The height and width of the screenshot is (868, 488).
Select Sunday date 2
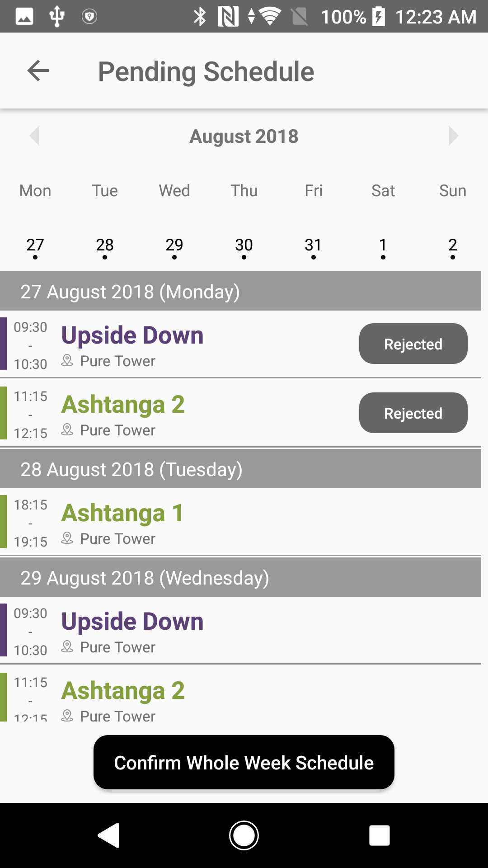(x=452, y=245)
